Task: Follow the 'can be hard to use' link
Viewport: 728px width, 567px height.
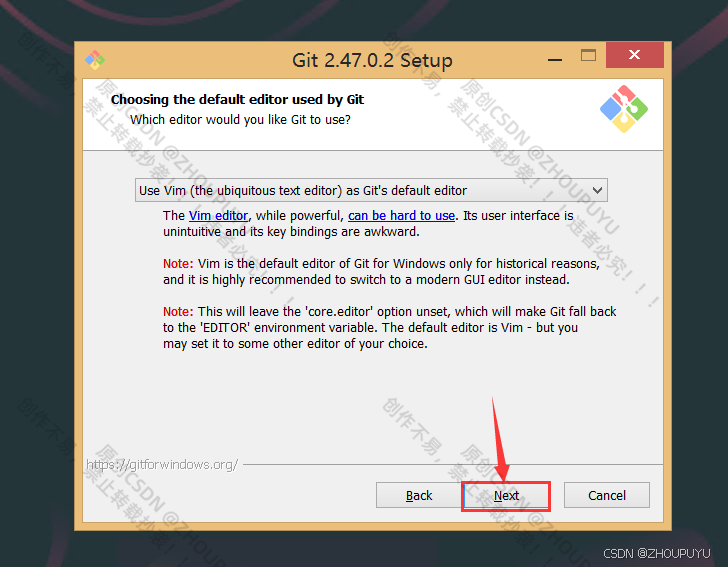Action: 401,215
